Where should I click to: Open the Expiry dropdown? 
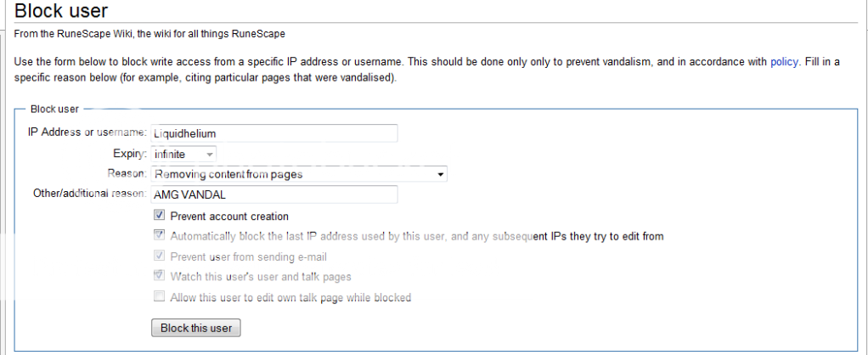click(x=183, y=155)
